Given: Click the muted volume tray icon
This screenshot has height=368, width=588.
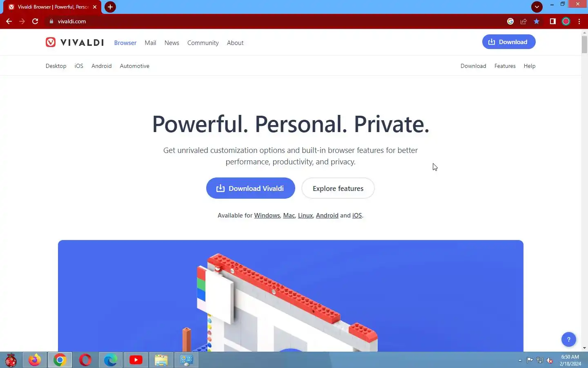Looking at the screenshot, I should (550, 360).
